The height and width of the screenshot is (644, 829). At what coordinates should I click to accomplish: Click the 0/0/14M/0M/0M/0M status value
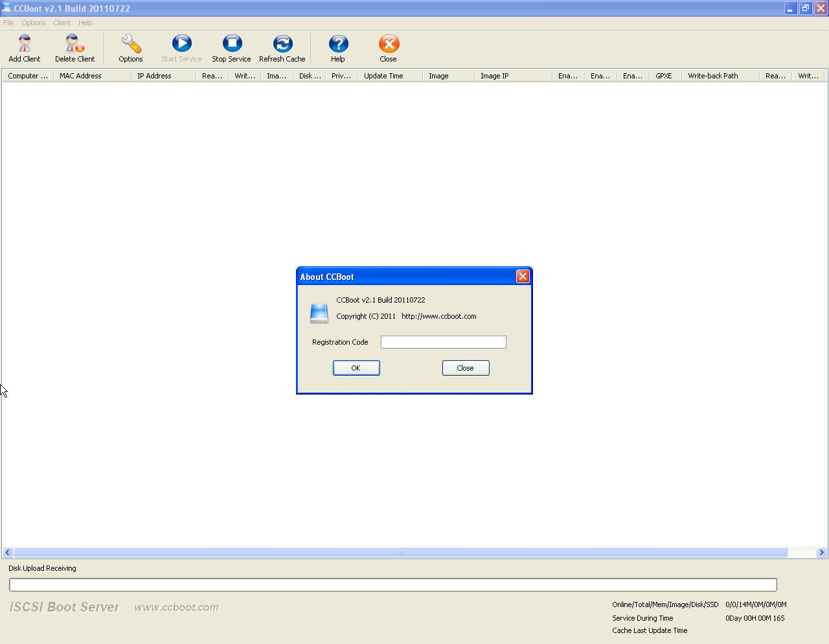756,604
